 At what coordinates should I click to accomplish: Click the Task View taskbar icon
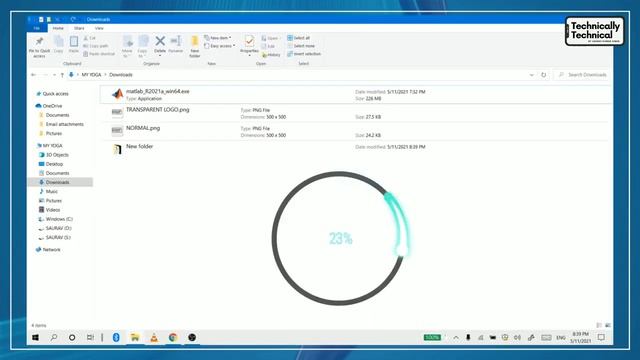coord(90,338)
